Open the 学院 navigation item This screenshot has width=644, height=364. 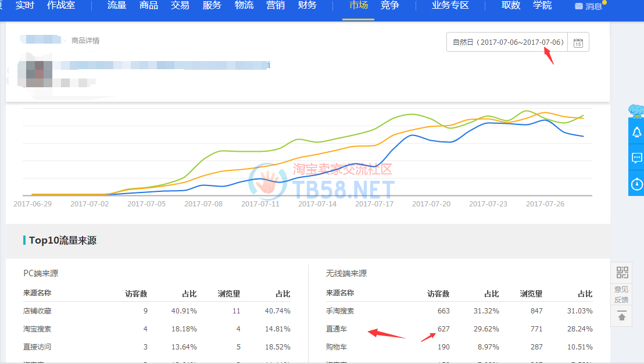click(542, 6)
